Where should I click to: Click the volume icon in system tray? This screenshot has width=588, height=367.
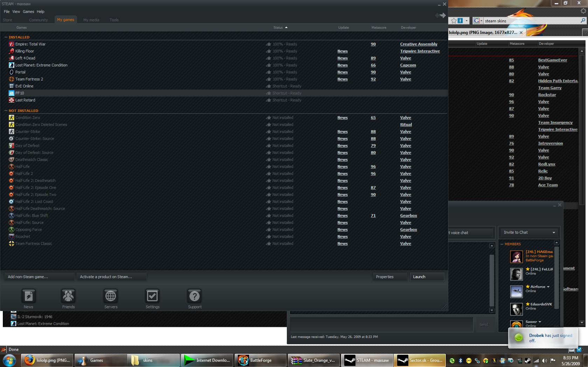point(544,360)
